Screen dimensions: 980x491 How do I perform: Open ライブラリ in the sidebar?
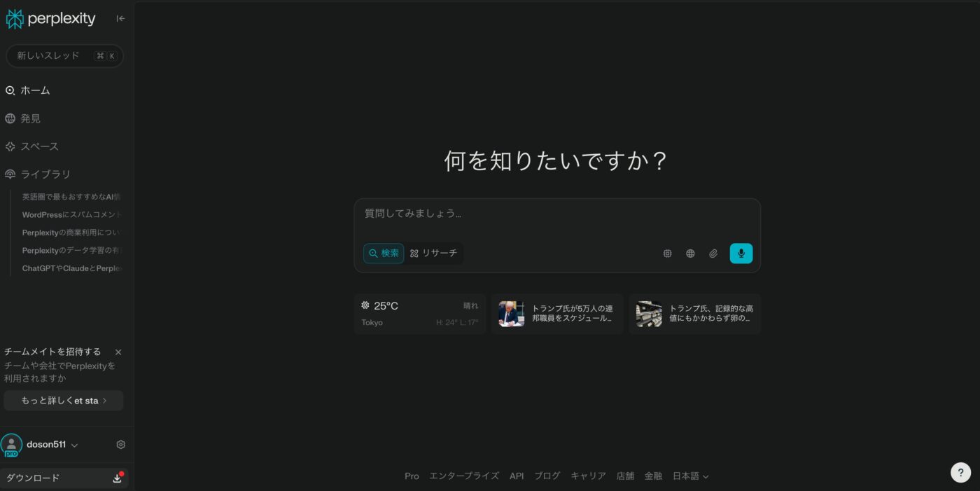[45, 174]
